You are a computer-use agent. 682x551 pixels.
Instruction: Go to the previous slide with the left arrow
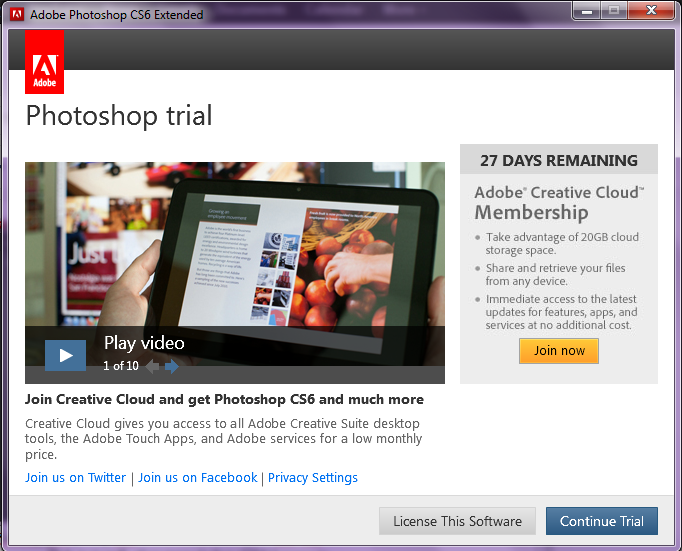pos(152,366)
